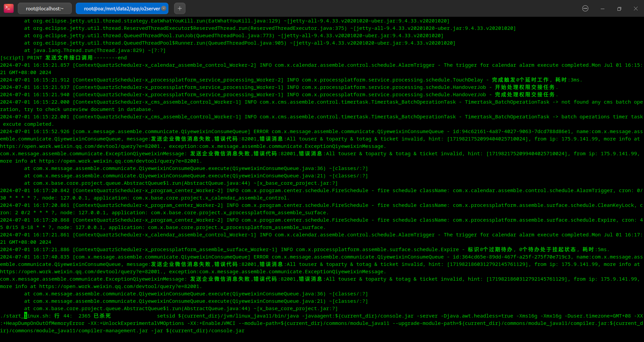This screenshot has height=342, width=644.
Task: Click timestamp 2024-07-01 16:17:20.868
Action: 35,220
